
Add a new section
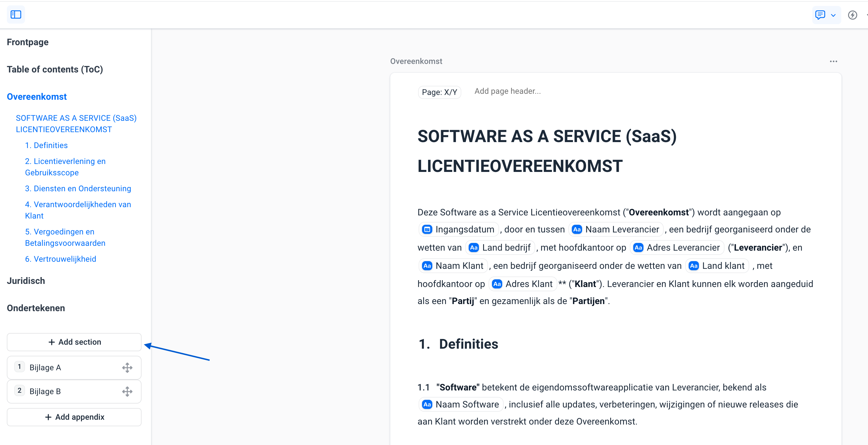74,342
